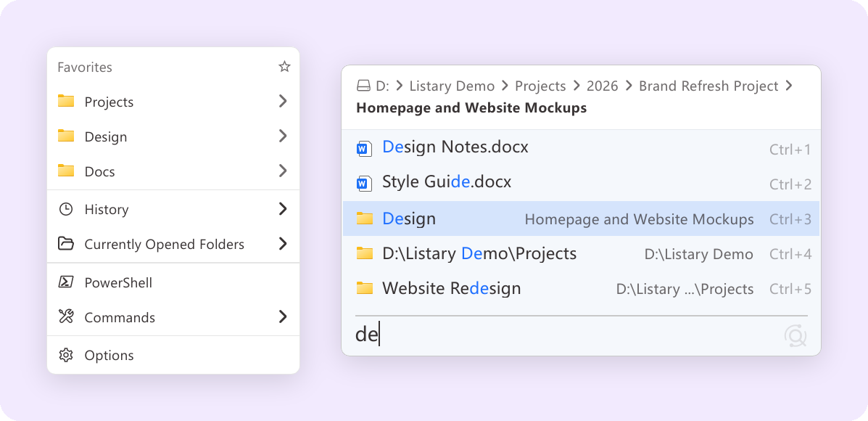868x421 pixels.
Task: Click the Ctrl+2 shortcut label
Action: point(790,184)
